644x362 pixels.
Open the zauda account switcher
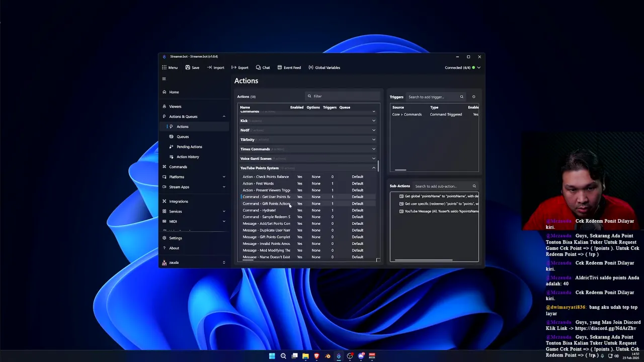coord(194,262)
